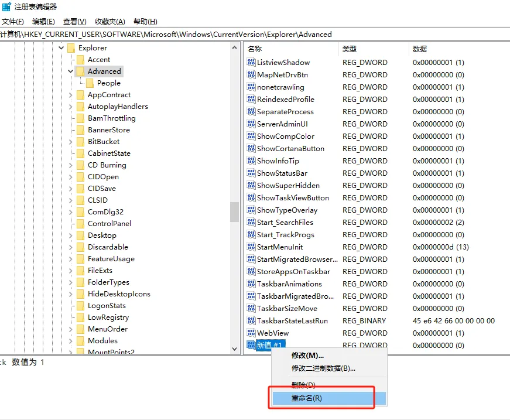Click the TaskbarStateLastRun binary icon
The width and height of the screenshot is (510, 420).
point(251,320)
